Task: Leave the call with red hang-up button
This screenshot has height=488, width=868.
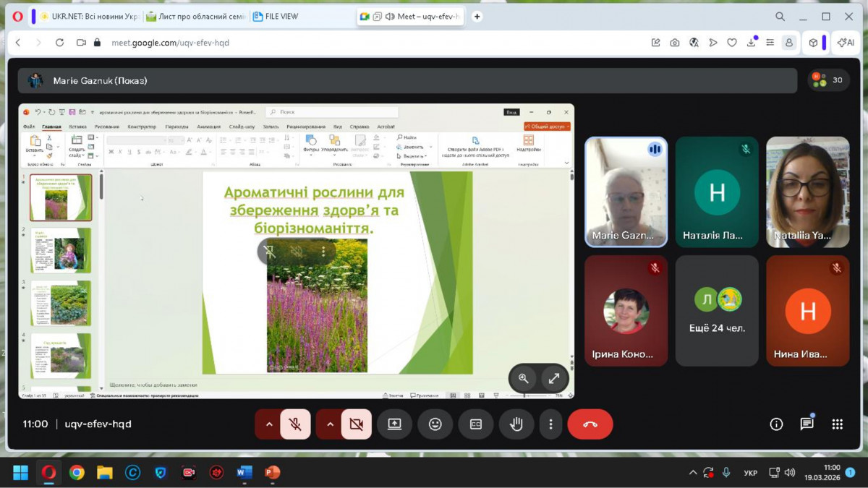Action: [x=590, y=424]
